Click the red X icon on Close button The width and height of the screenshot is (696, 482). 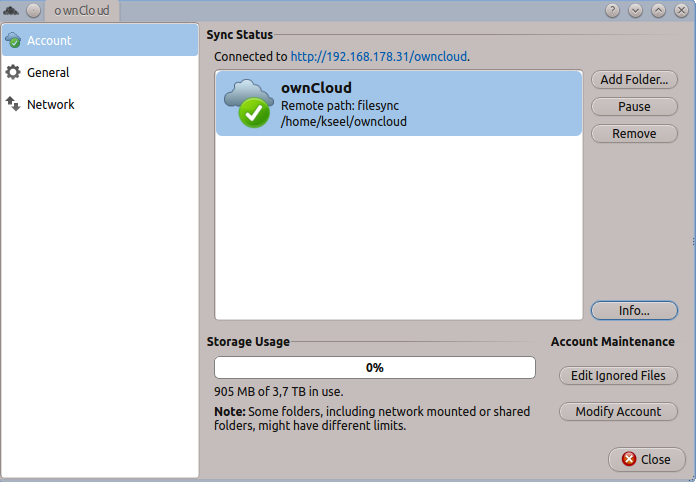coord(629,459)
